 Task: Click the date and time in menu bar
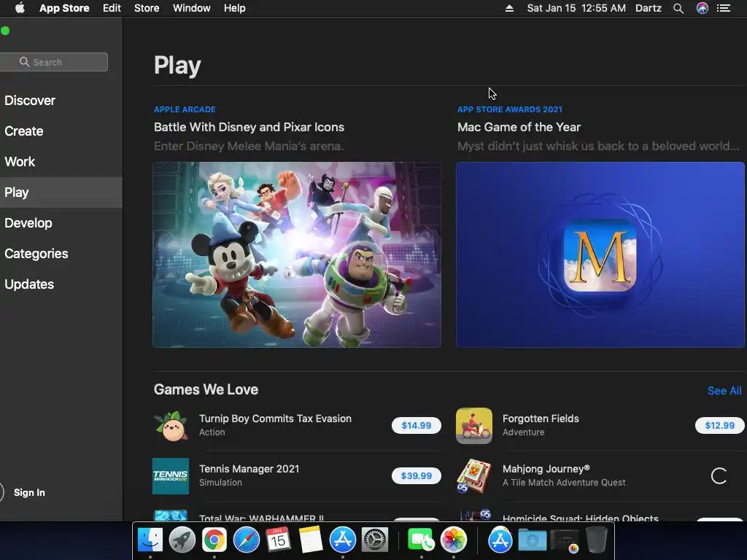[576, 8]
